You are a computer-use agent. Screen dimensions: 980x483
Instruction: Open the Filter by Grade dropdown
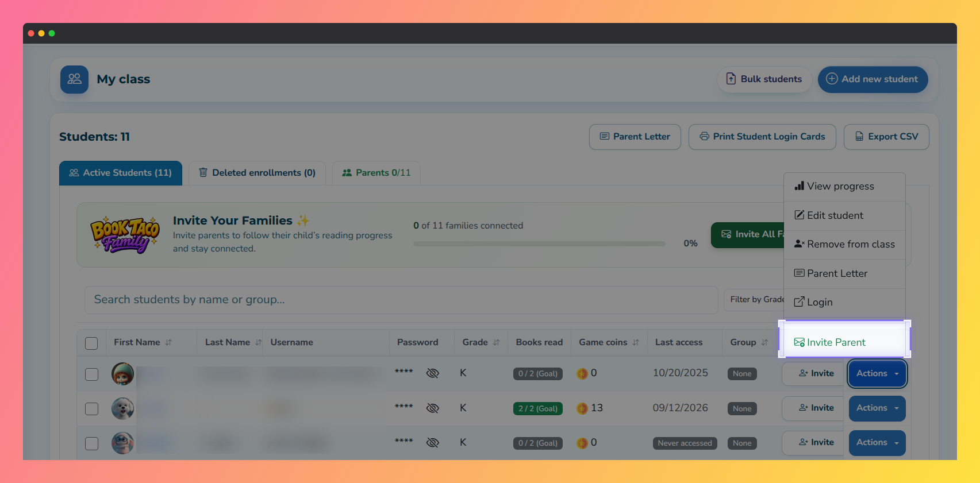(755, 300)
